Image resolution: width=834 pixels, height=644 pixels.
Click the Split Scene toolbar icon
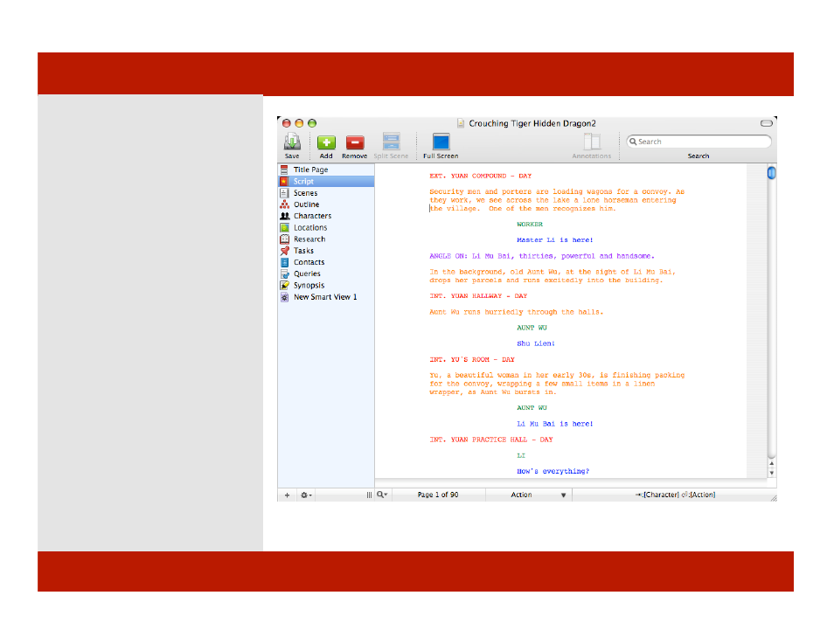pos(391,142)
